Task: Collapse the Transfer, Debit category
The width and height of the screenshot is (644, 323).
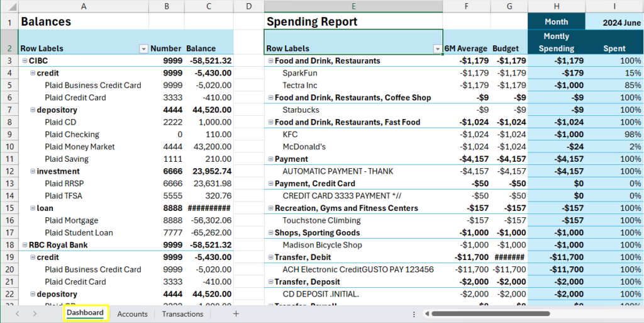Action: [270, 258]
